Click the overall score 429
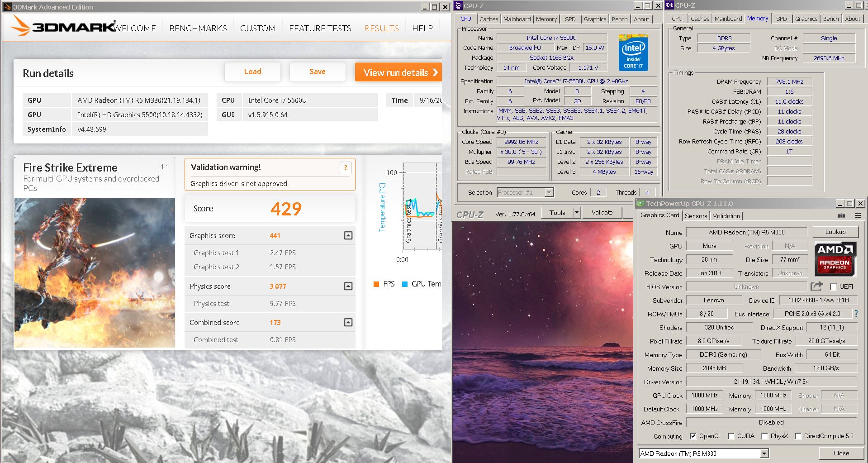Image resolution: width=868 pixels, height=463 pixels. 286,209
